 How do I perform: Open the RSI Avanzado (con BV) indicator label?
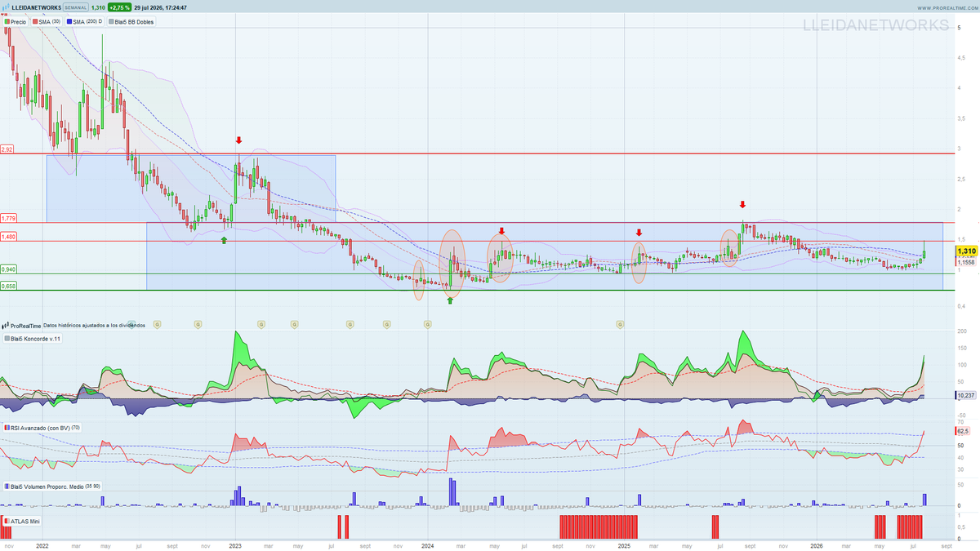42,428
